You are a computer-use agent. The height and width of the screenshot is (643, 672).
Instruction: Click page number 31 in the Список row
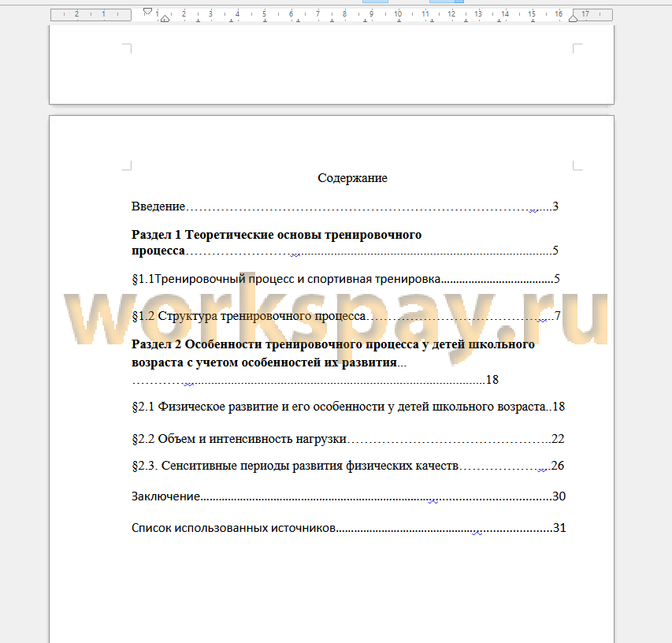point(559,528)
